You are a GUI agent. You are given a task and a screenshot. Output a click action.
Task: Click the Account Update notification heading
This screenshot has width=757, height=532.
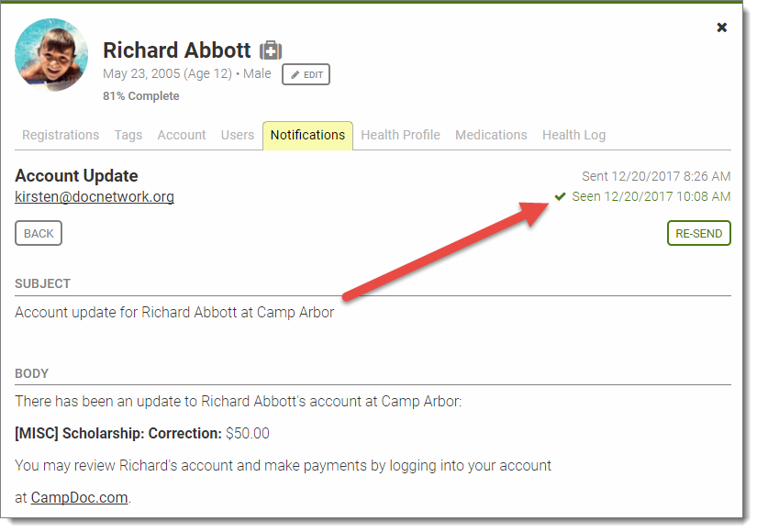(x=76, y=176)
